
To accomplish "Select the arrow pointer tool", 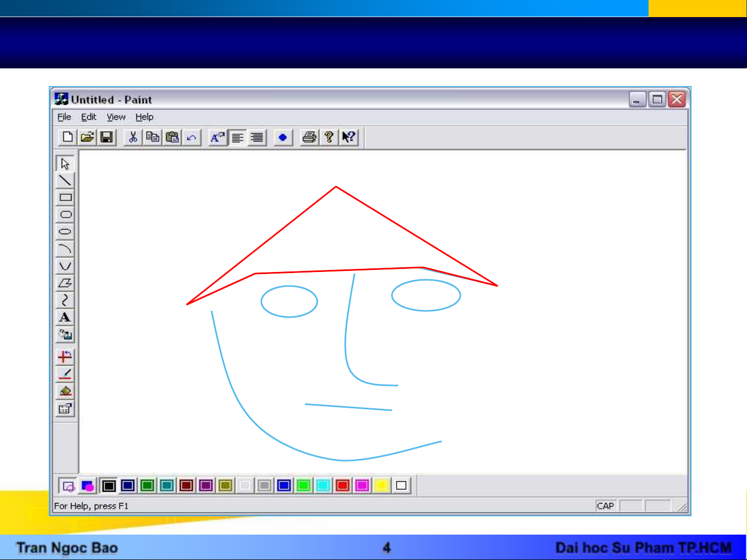I will point(65,164).
